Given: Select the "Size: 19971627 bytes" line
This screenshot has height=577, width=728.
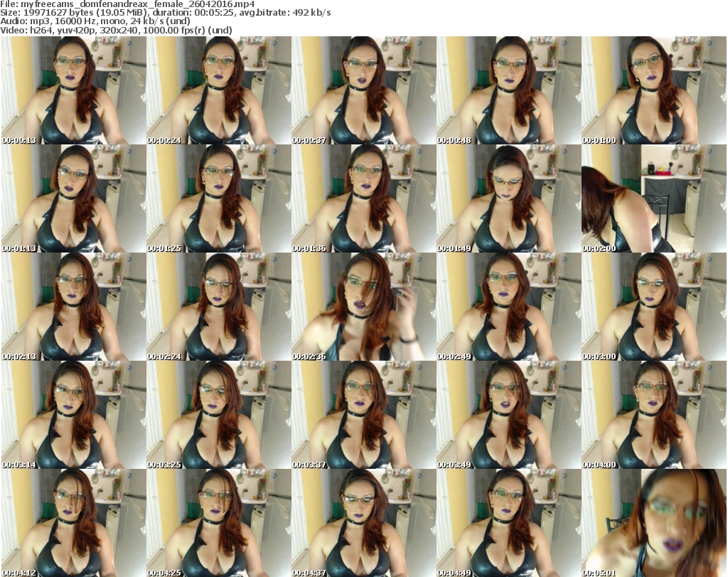Looking at the screenshot, I should [166, 13].
